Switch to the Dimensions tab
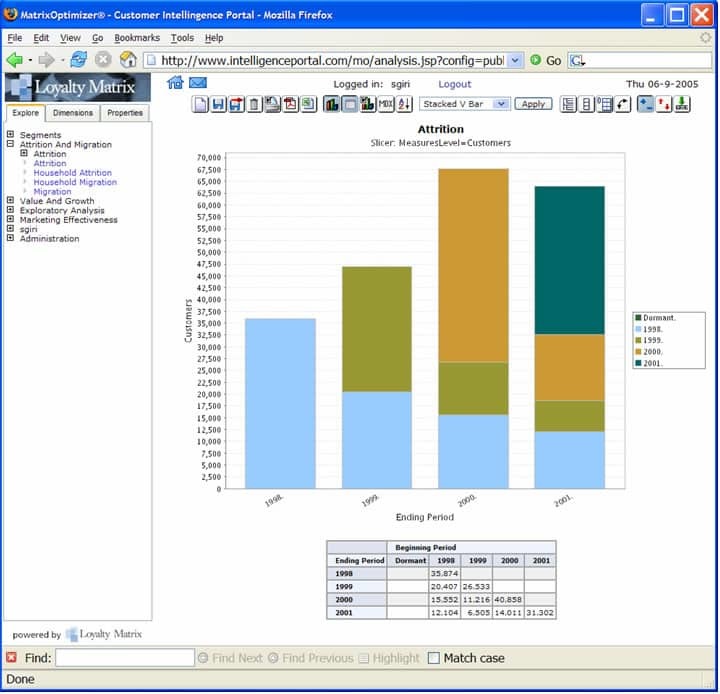 pos(73,113)
